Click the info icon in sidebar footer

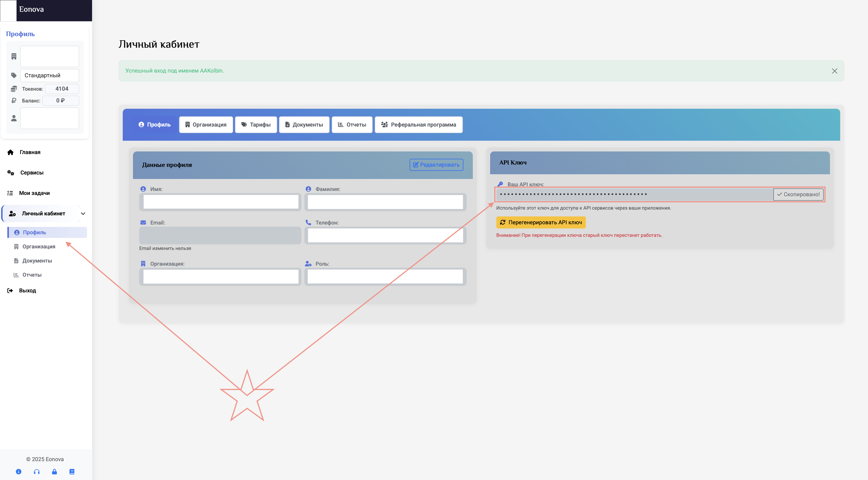click(x=19, y=472)
